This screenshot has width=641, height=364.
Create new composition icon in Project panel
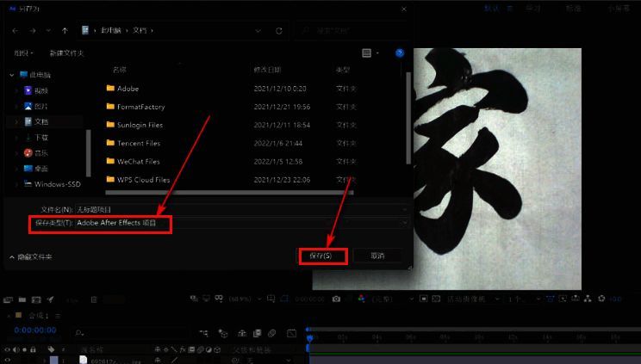tap(36, 299)
